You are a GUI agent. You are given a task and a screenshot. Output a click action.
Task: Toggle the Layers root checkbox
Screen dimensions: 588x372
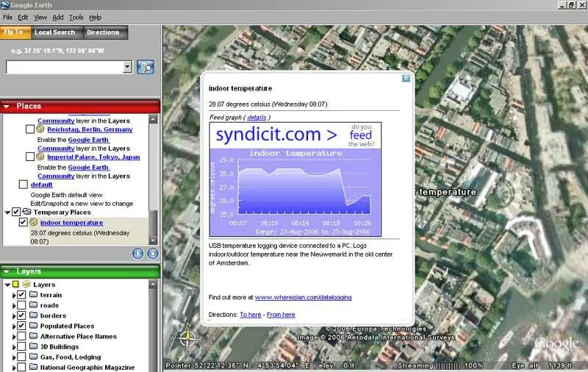pos(15,285)
